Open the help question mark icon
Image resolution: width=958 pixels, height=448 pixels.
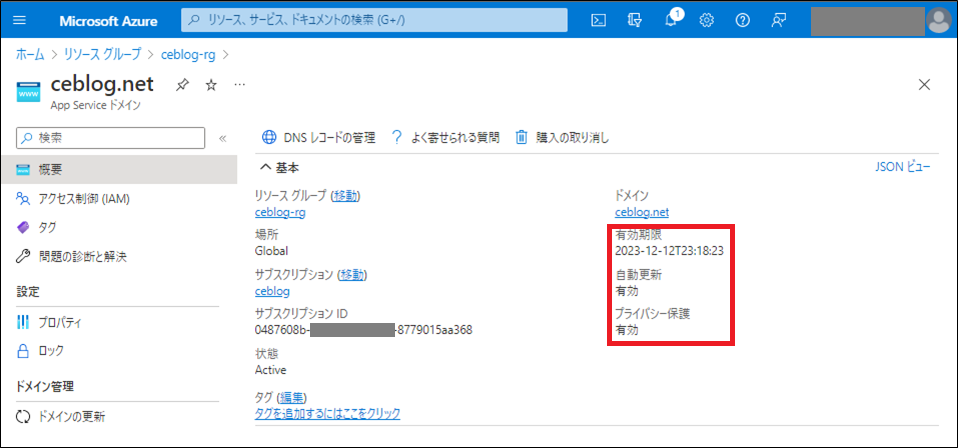point(742,20)
